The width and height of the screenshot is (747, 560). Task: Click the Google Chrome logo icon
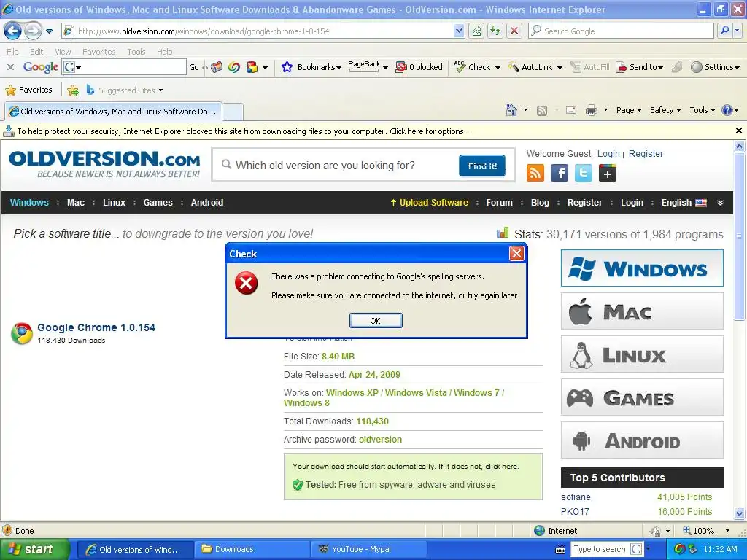pyautogui.click(x=22, y=333)
